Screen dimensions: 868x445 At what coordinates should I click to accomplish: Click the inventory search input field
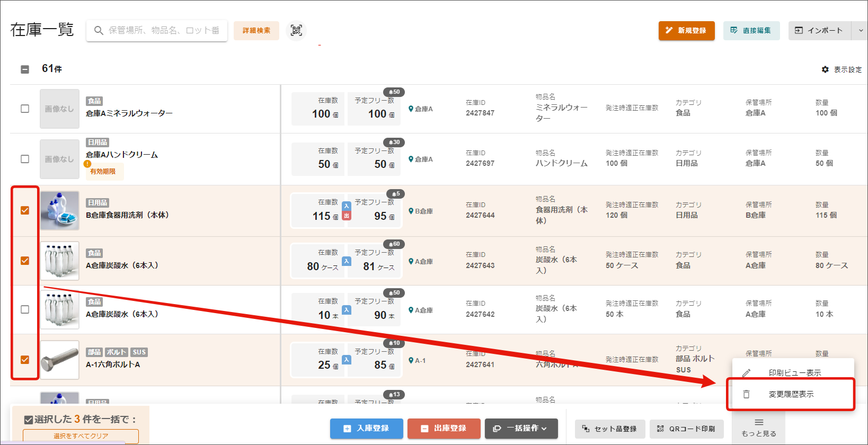pos(163,31)
